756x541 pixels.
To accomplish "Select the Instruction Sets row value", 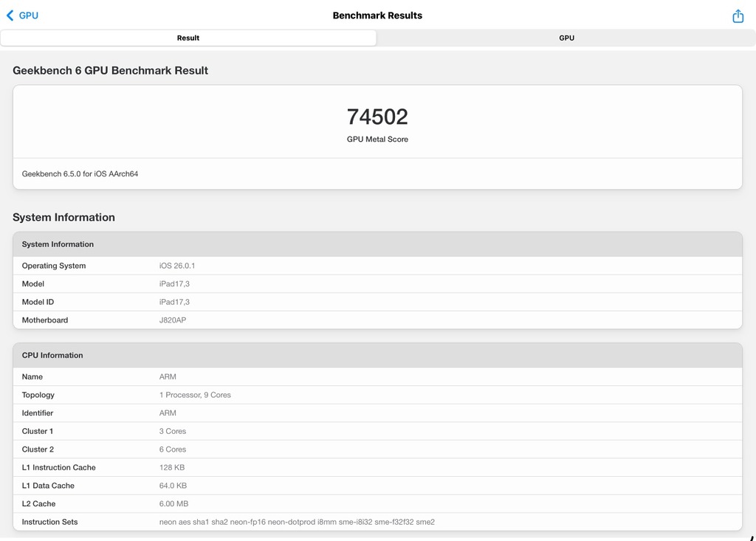I will 297,522.
